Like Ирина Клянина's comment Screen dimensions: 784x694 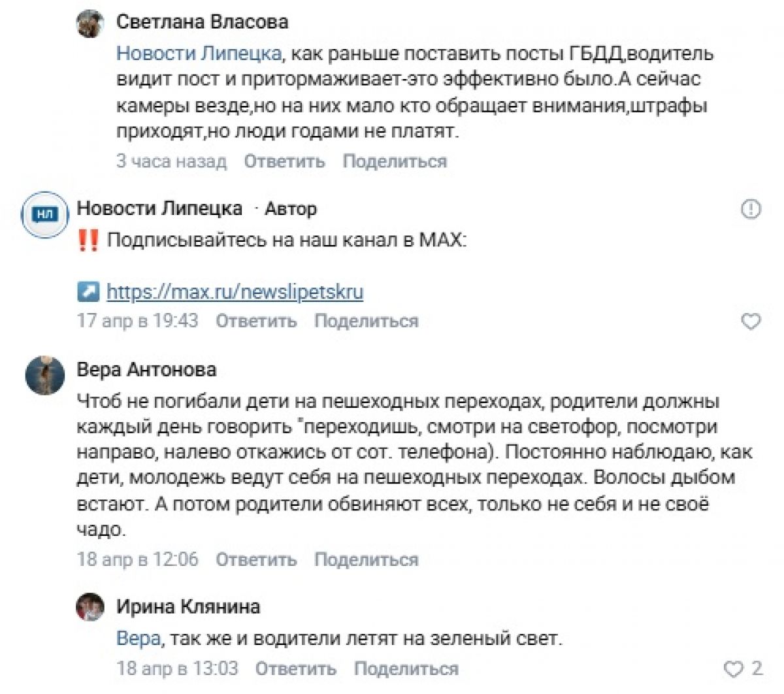pos(734,669)
